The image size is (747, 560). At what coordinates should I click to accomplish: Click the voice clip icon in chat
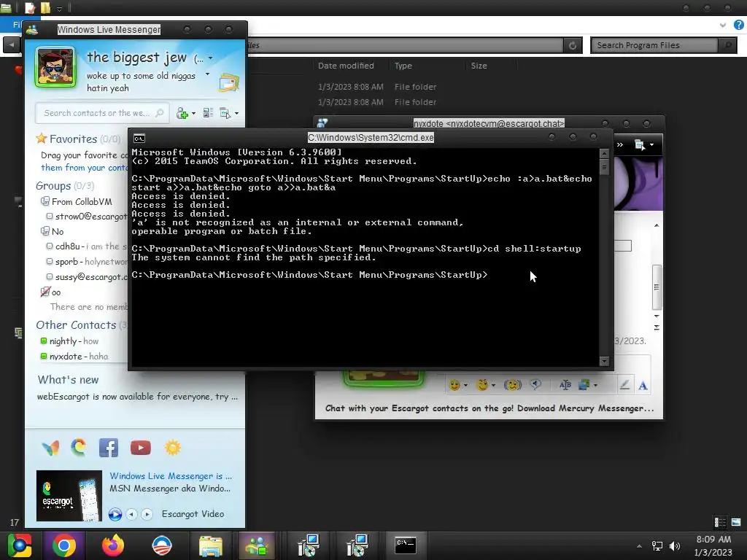point(535,384)
